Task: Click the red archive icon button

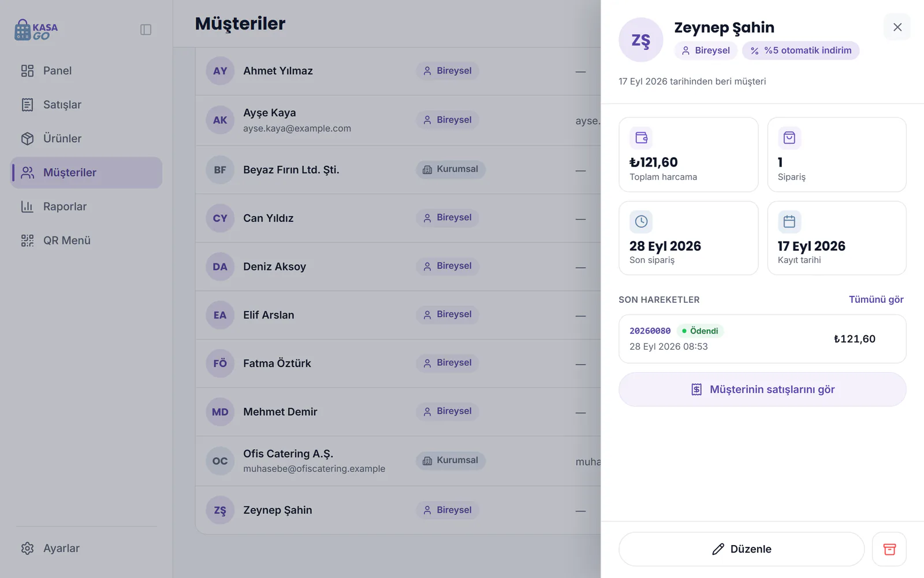Action: tap(889, 549)
